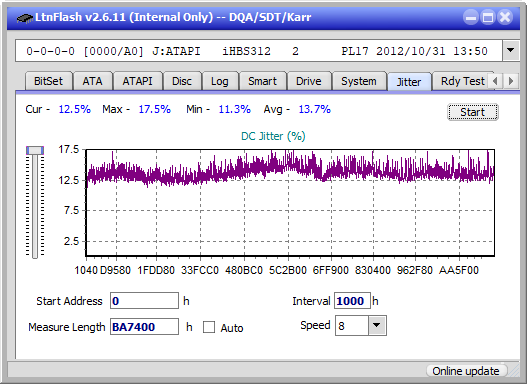Click the Online update button
Screen dimensions: 527x384
tap(466, 371)
